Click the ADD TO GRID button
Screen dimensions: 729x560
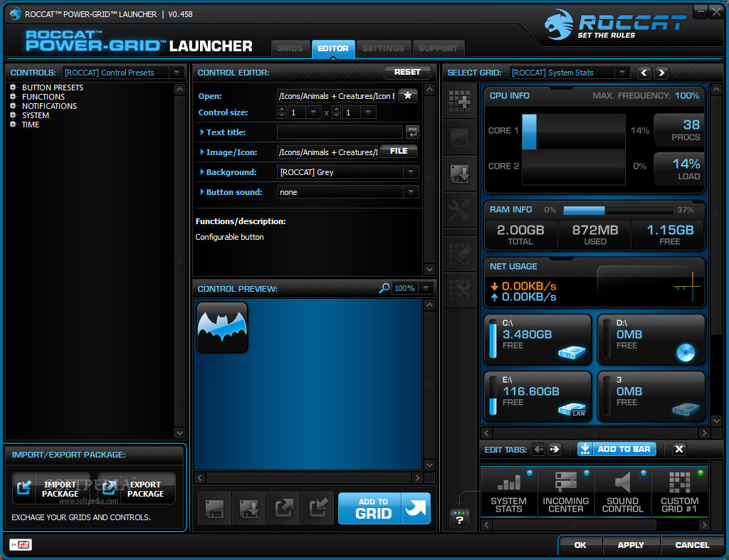(384, 509)
